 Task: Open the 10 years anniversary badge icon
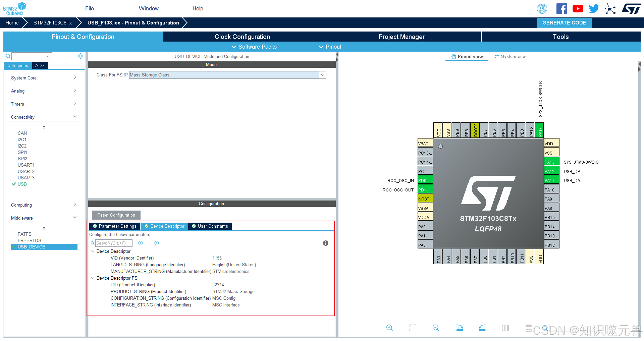(x=542, y=9)
